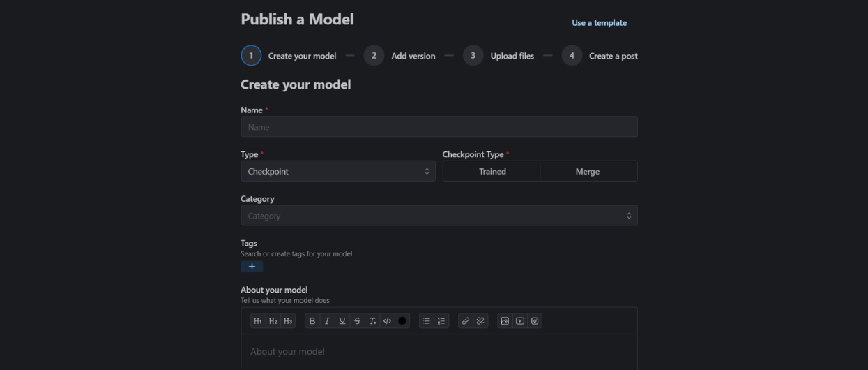The width and height of the screenshot is (868, 370).
Task: Select Trained checkpoint type
Action: [492, 171]
